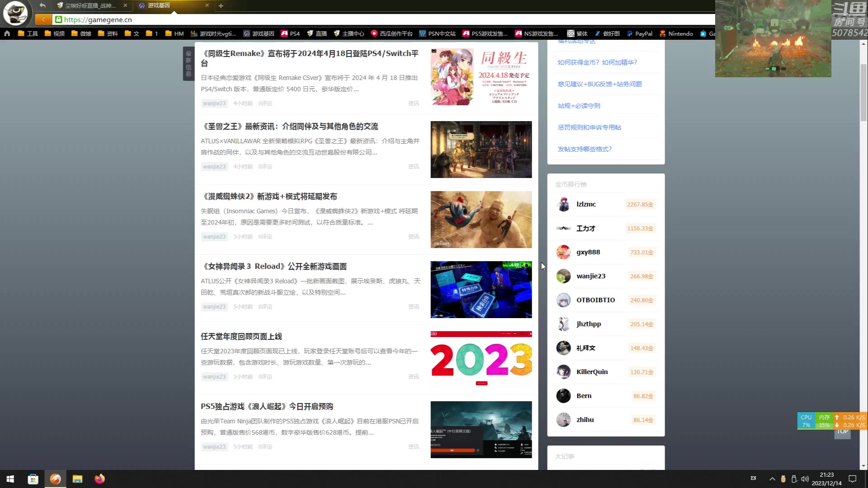Viewport: 868px width, 488px height.
Task: Open the Windows Start menu
Action: [10, 479]
